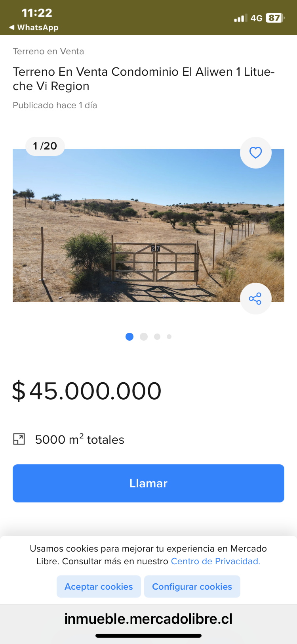Tap the cellular signal bars icon

[240, 18]
